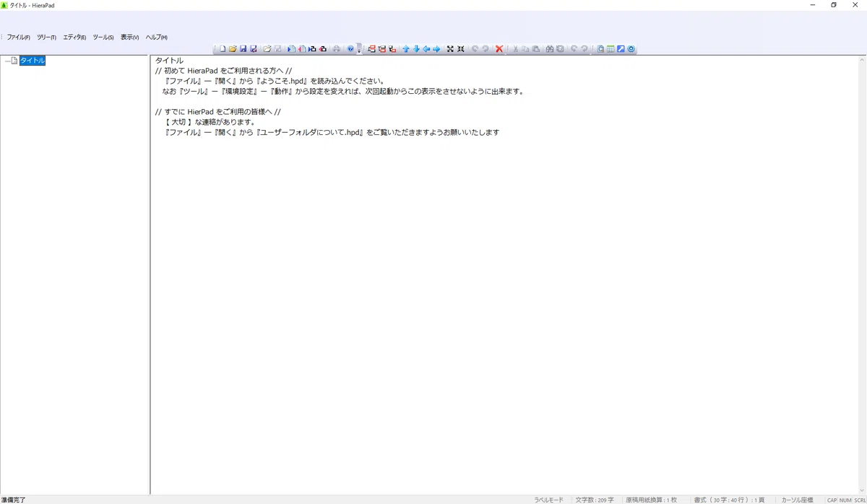The image size is (867, 504).
Task: Click the document preview magnifier icon
Action: (600, 49)
